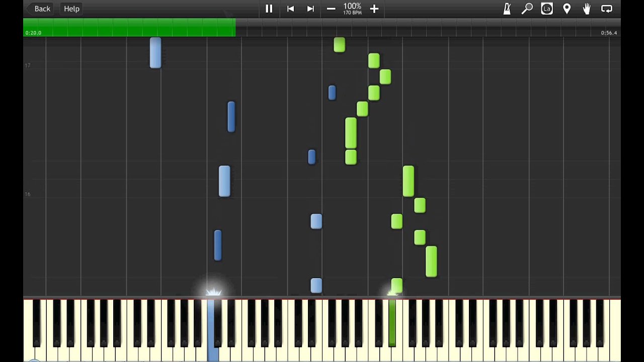Click the 100% 170 BPM speed readout
Image resolution: width=644 pixels, height=362 pixels.
tap(352, 9)
